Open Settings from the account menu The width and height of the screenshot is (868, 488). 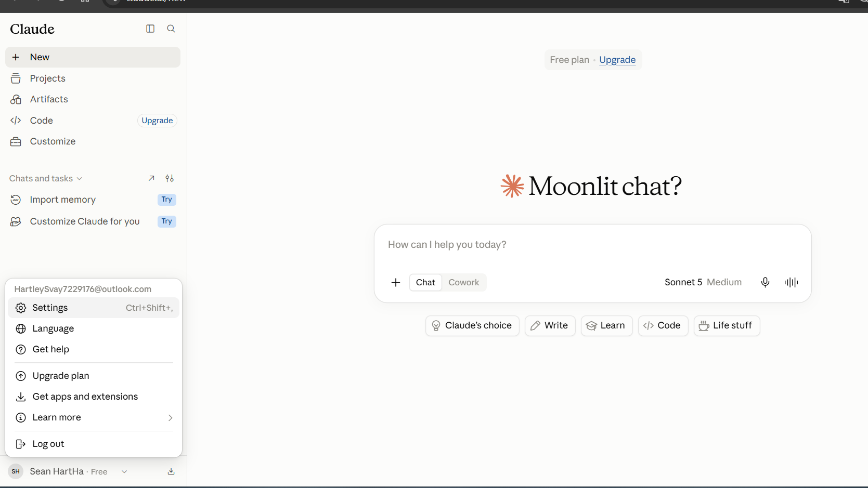(x=94, y=308)
